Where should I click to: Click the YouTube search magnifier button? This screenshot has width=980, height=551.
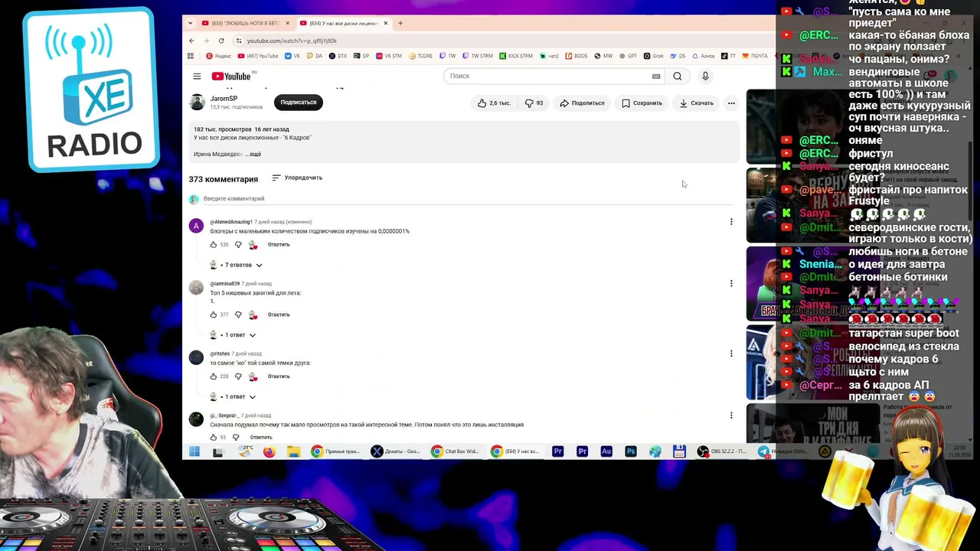click(677, 76)
